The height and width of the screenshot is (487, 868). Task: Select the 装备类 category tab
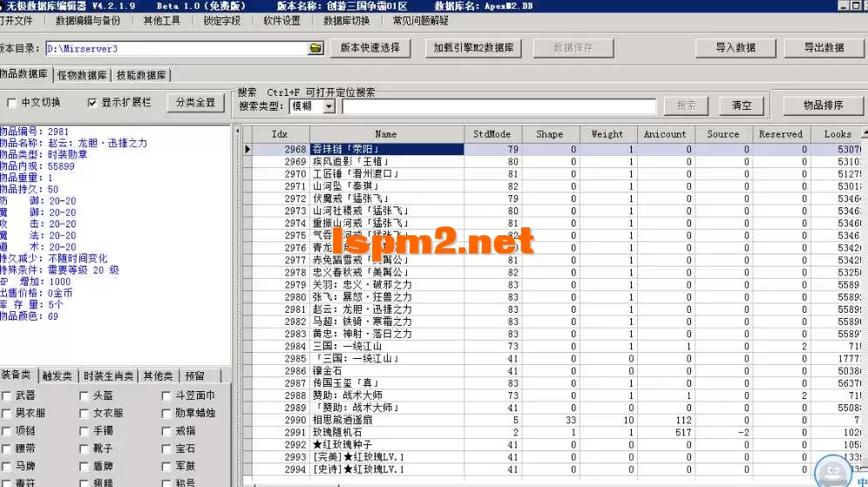coord(17,375)
